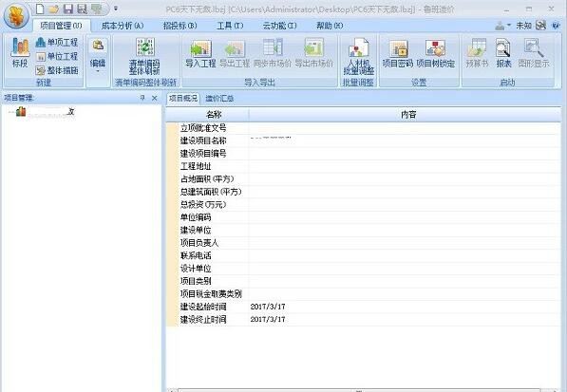567x392 pixels.
Task: Click the save icon in quick access toolbar
Action: click(68, 9)
